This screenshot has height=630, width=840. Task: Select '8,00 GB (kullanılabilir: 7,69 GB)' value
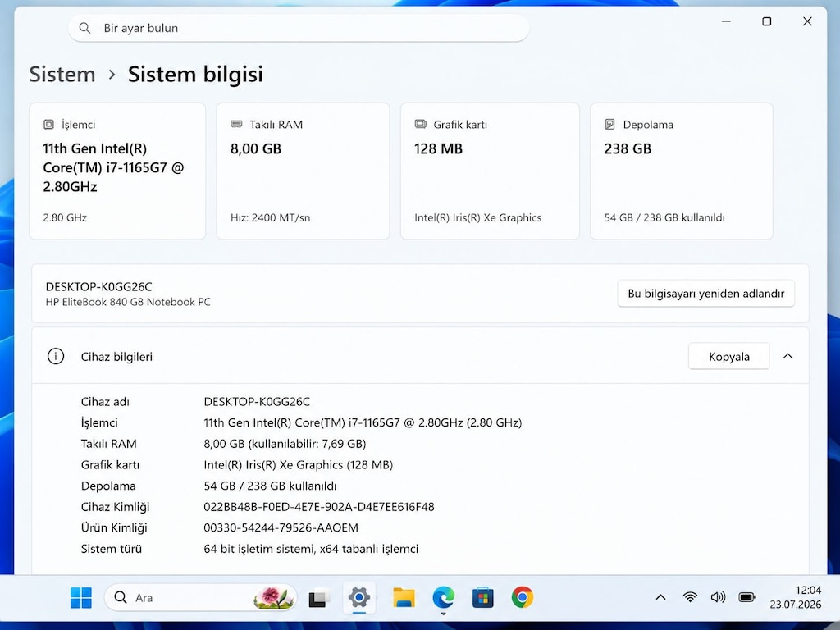pyautogui.click(x=285, y=444)
